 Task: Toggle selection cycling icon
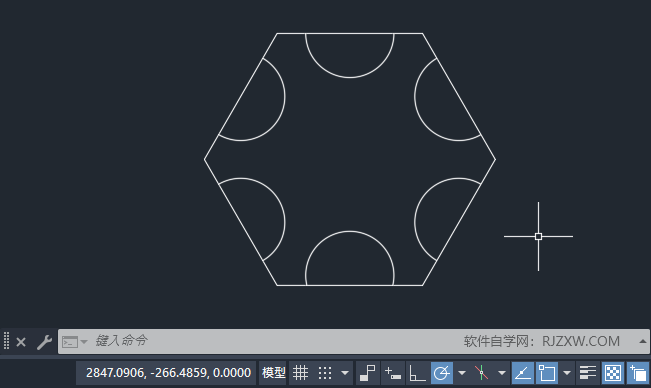(x=638, y=373)
